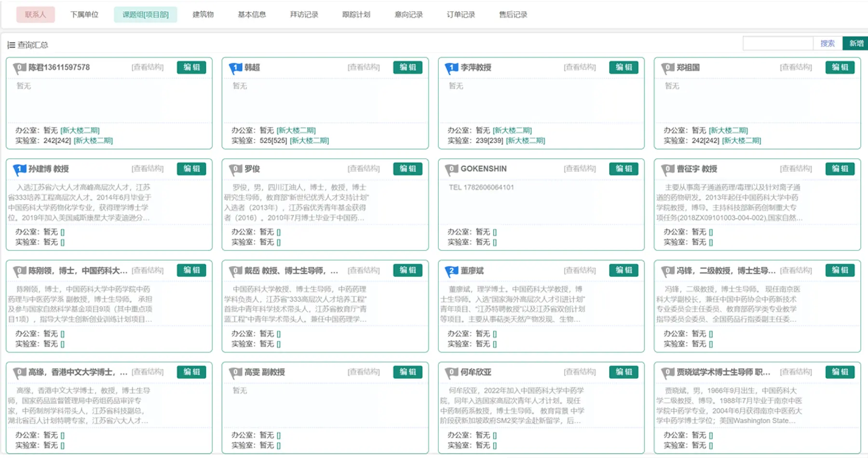This screenshot has height=458, width=868.
Task: Click the flag badge icon beside 韩超
Action: click(235, 68)
